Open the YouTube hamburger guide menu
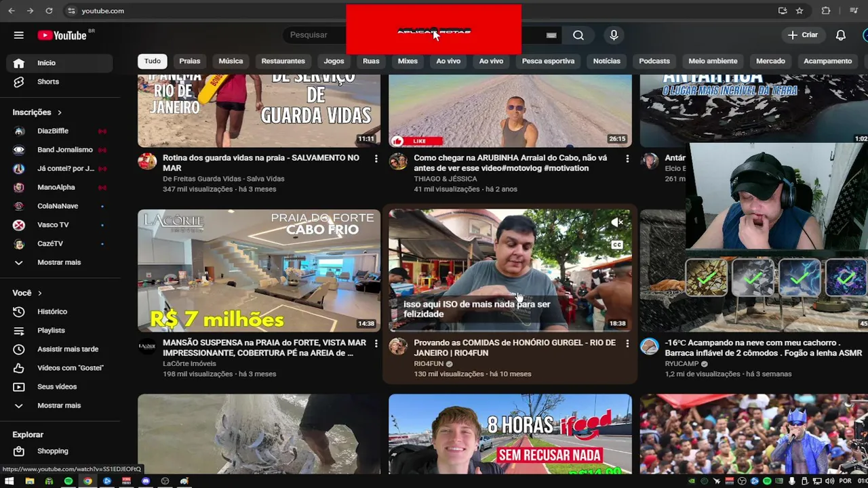The width and height of the screenshot is (868, 488). click(19, 35)
